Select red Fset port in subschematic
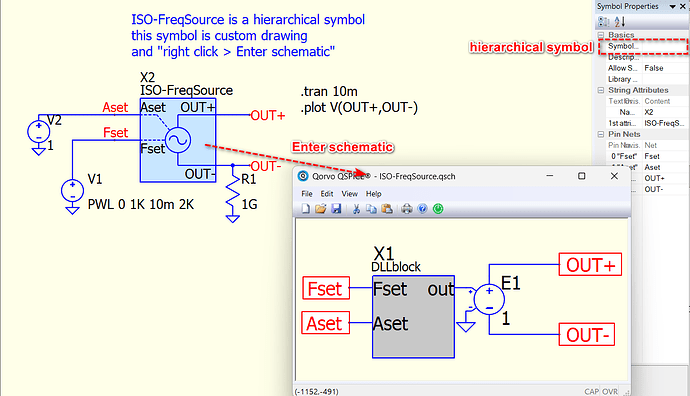This screenshot has width=690, height=396. 326,288
